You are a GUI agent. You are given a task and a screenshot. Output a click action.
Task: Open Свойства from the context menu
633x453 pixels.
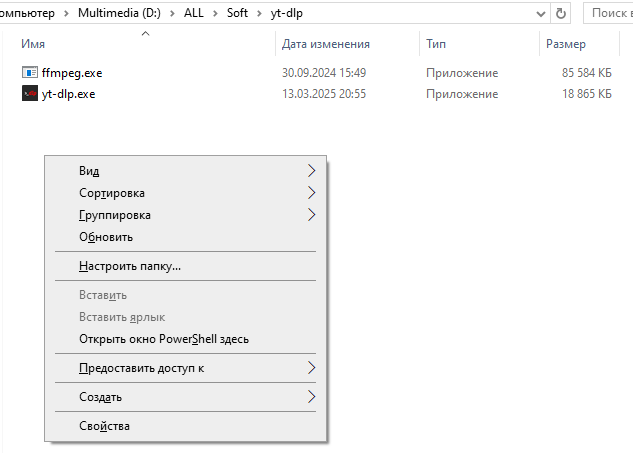pyautogui.click(x=185, y=426)
